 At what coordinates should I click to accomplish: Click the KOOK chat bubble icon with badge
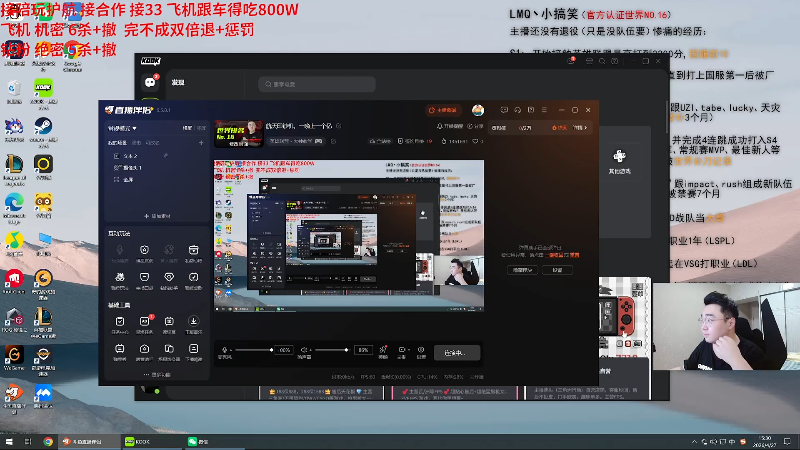tap(150, 82)
